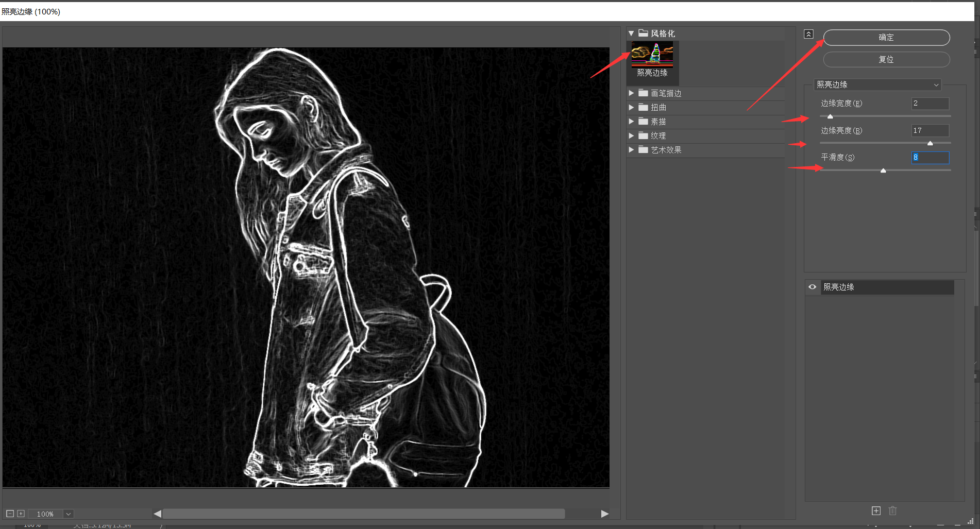Expand the 素描 folder
The width and height of the screenshot is (980, 529).
pos(631,122)
